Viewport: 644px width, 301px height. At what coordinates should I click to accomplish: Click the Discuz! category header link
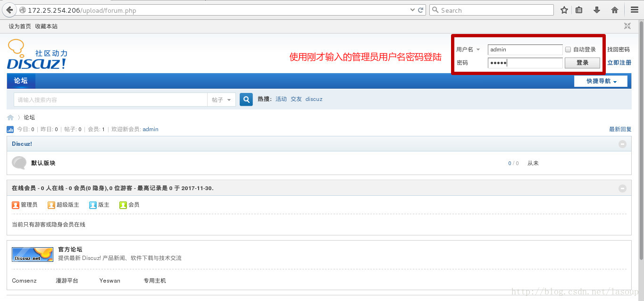pos(22,144)
